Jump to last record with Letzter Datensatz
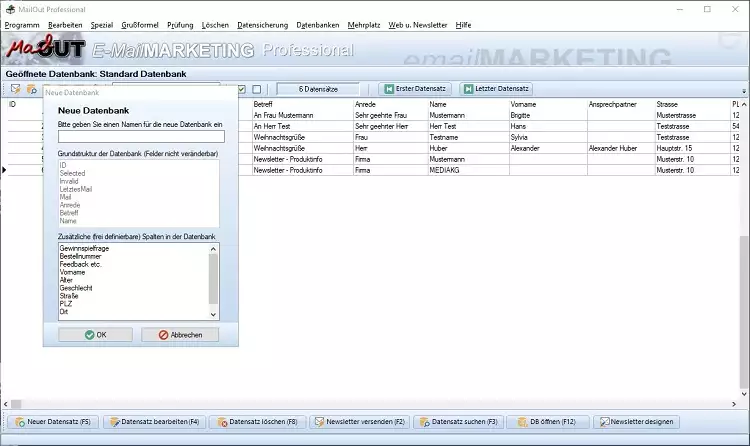Viewport: 750px width, 446px height. click(496, 89)
